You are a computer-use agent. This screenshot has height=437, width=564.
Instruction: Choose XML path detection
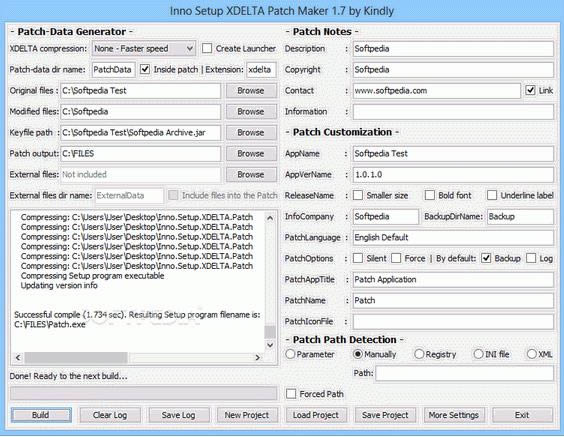point(532,354)
